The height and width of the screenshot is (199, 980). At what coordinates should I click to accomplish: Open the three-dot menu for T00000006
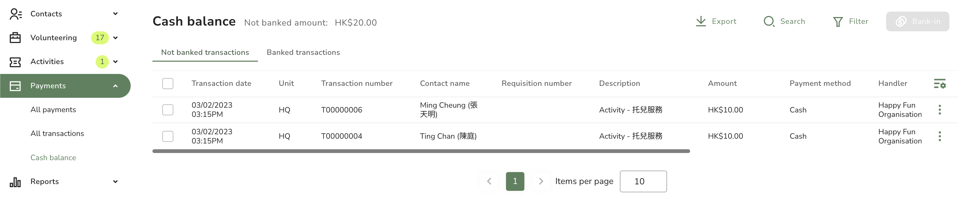(x=940, y=110)
